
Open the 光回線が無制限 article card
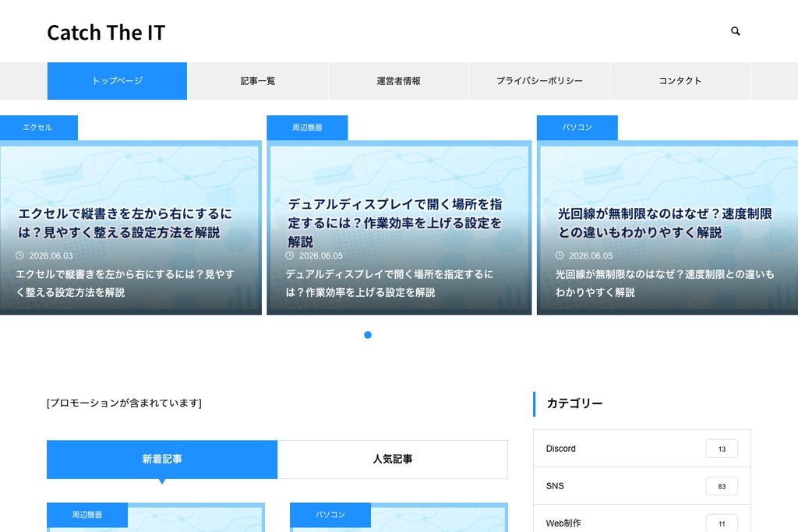667,227
